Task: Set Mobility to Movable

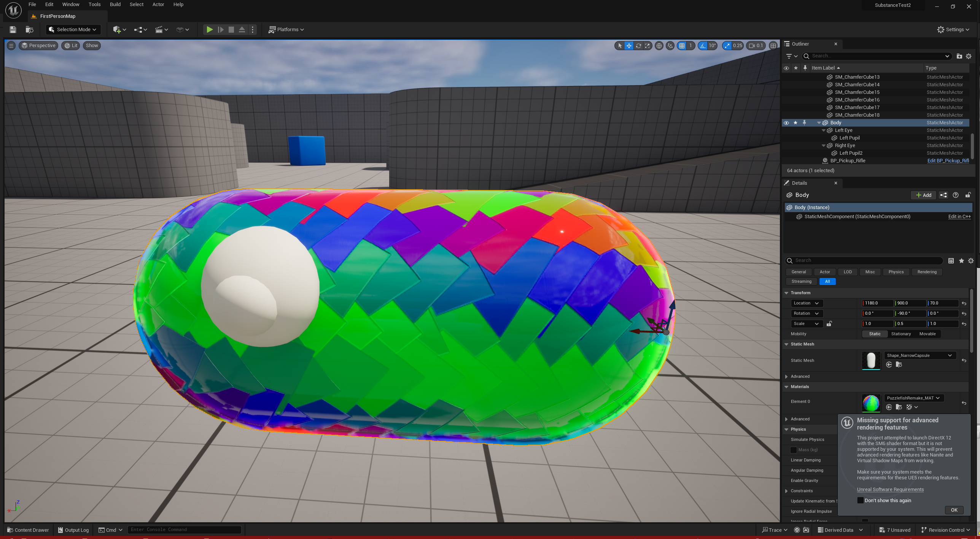Action: click(927, 334)
